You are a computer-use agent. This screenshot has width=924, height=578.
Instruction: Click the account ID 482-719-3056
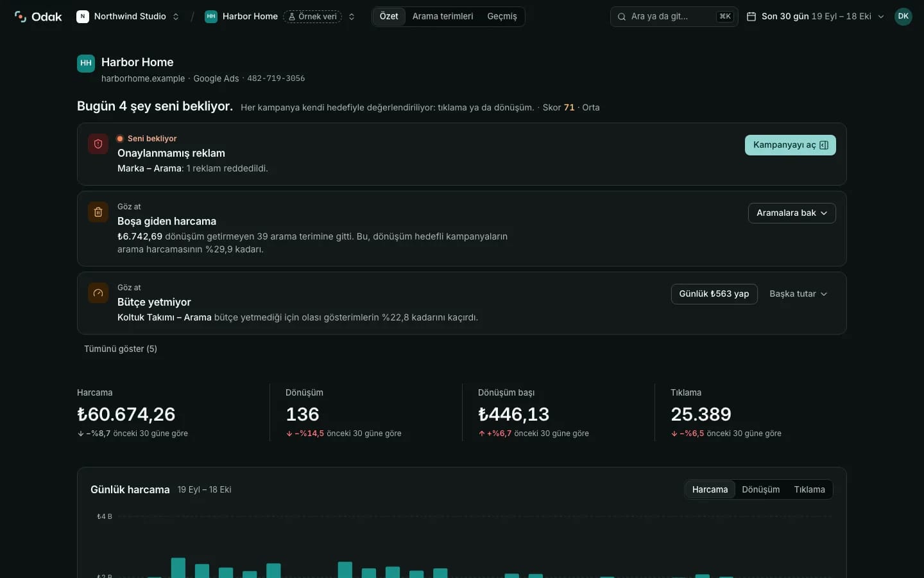[276, 78]
